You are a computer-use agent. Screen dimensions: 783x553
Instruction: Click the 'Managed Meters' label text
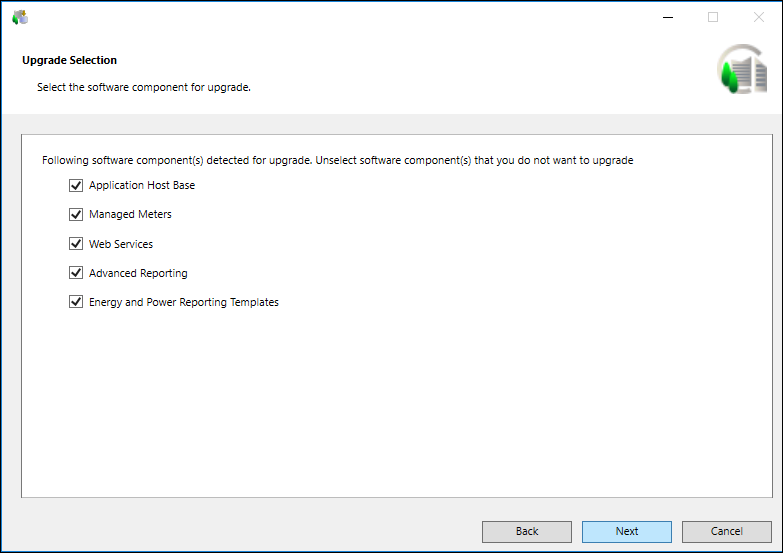tap(130, 214)
